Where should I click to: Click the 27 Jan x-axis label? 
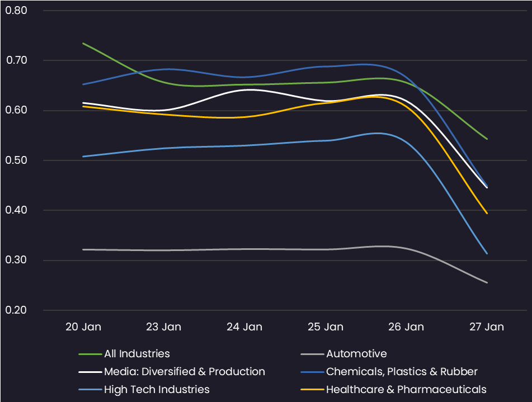coord(486,327)
